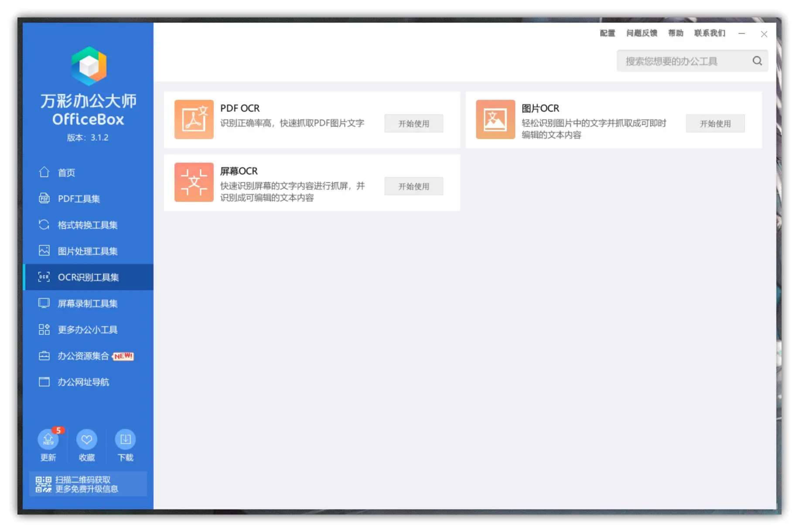Open the 首页 sidebar item
The image size is (799, 532).
[88, 172]
